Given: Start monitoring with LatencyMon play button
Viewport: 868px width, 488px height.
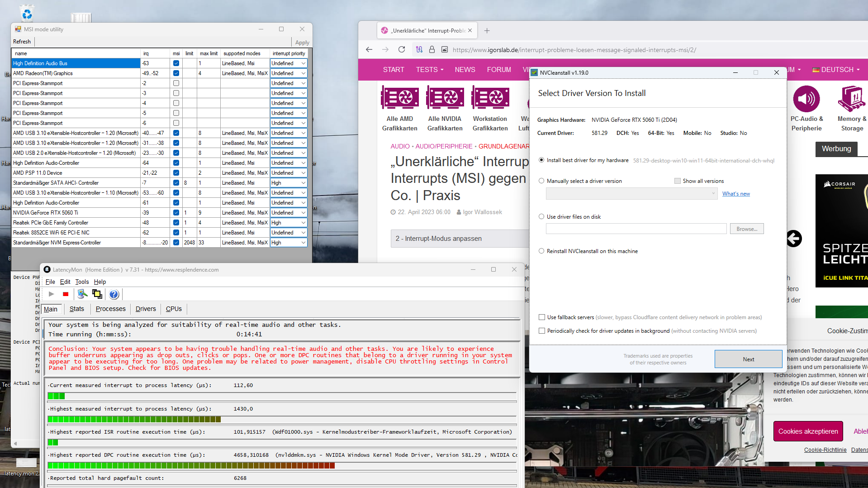Looking at the screenshot, I should [52, 294].
